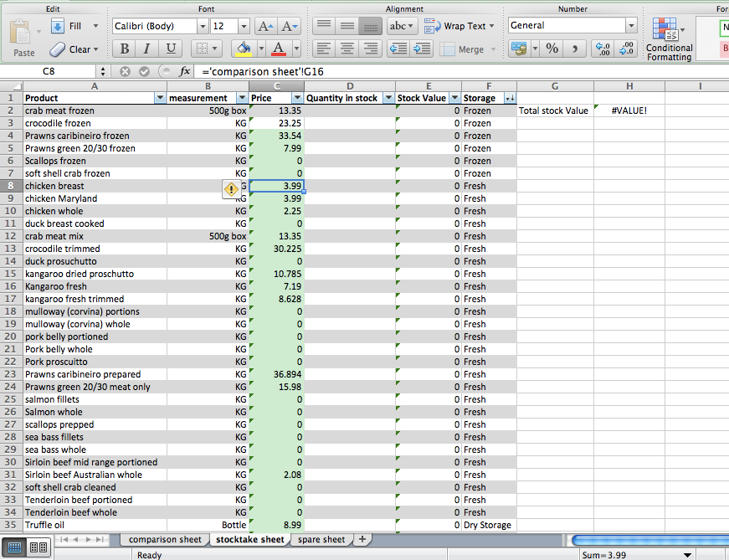Apply comma style icon
Viewport: 729px width, 560px height.
tap(575, 49)
